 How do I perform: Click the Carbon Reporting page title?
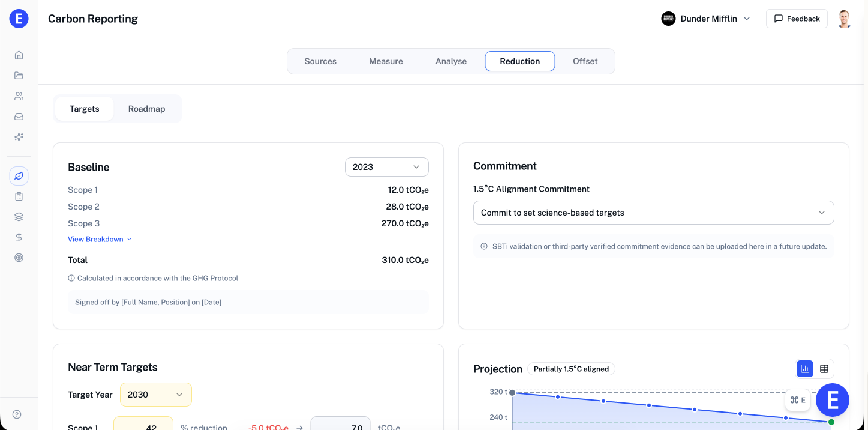93,19
